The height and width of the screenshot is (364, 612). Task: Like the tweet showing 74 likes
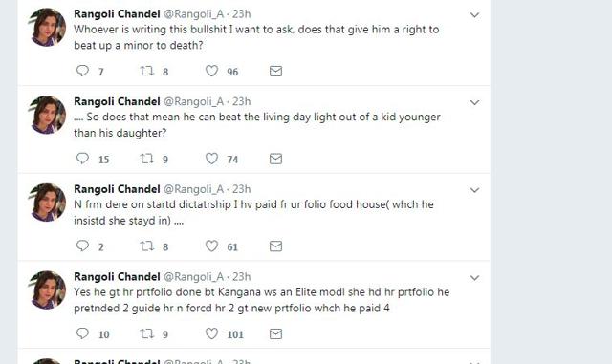pyautogui.click(x=211, y=159)
